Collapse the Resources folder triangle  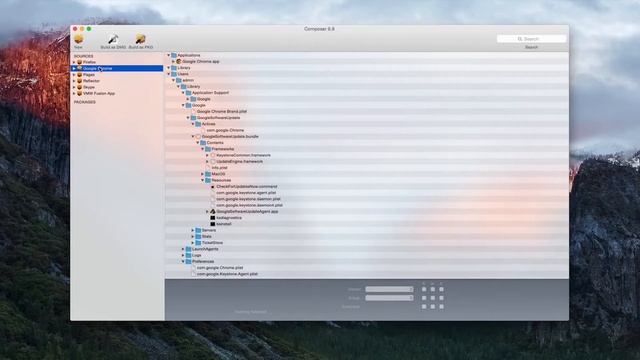(202, 180)
